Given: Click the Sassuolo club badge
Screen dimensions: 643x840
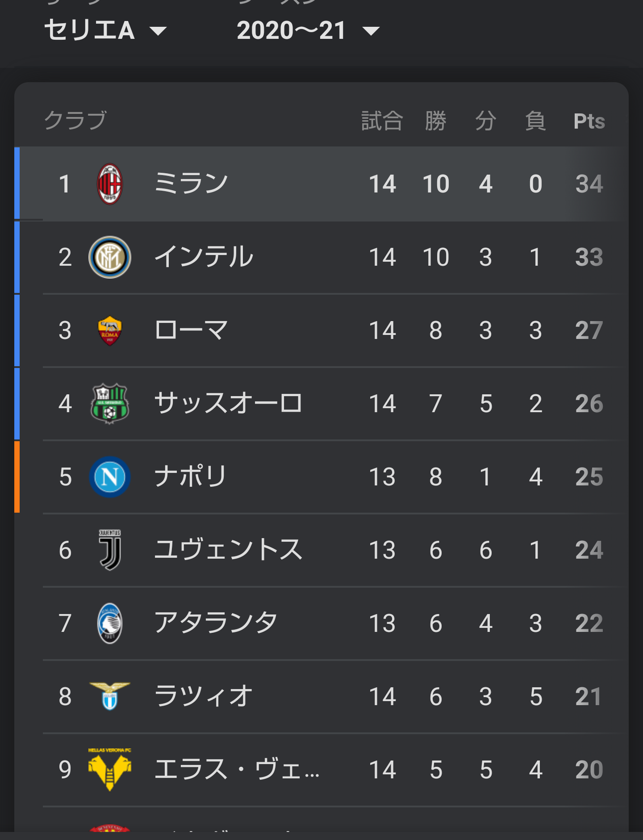Looking at the screenshot, I should pos(110,404).
